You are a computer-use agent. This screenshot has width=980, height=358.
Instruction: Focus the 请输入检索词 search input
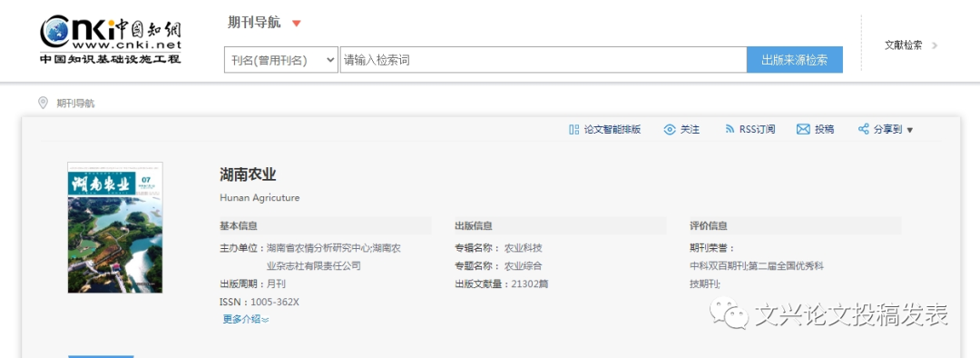(544, 60)
